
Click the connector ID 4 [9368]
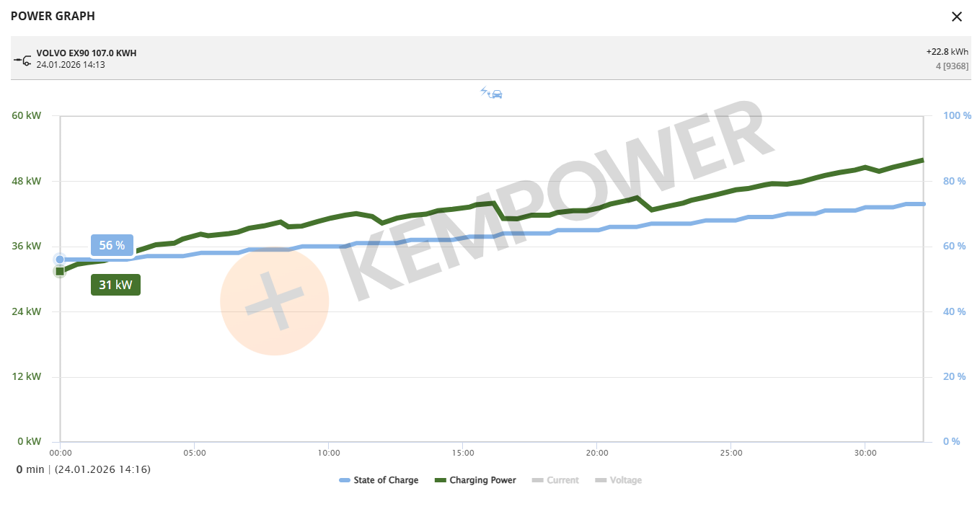click(952, 66)
